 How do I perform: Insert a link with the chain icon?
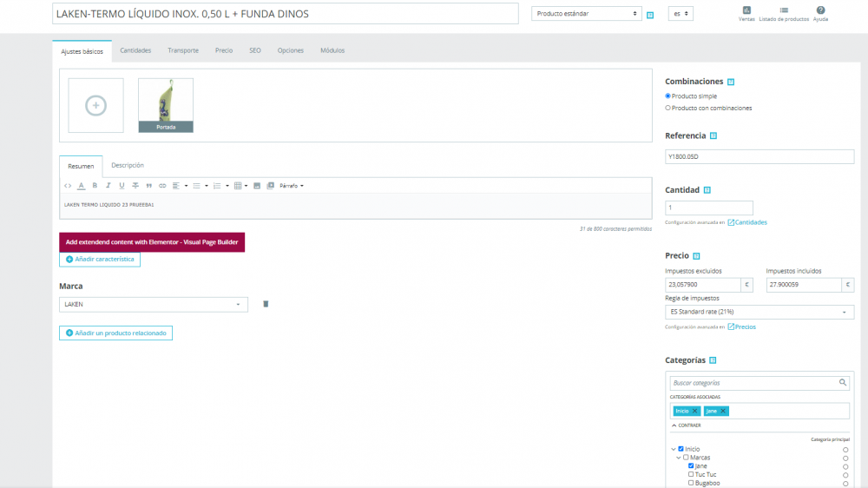162,186
